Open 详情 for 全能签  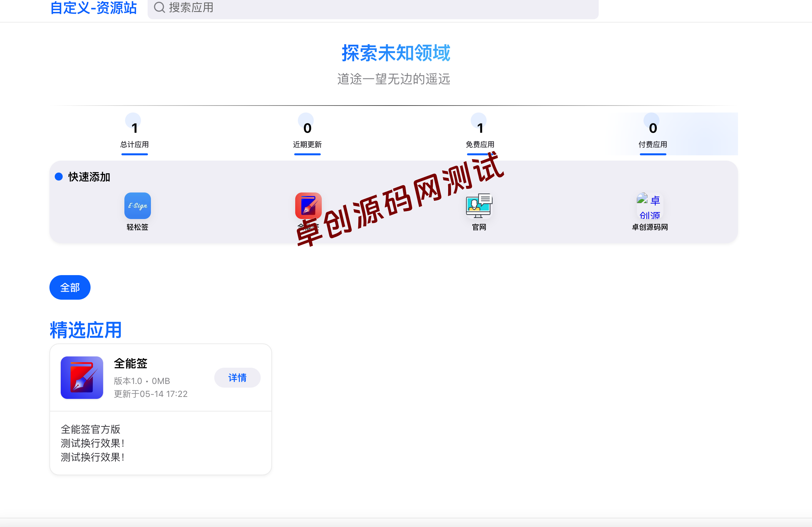(x=237, y=378)
